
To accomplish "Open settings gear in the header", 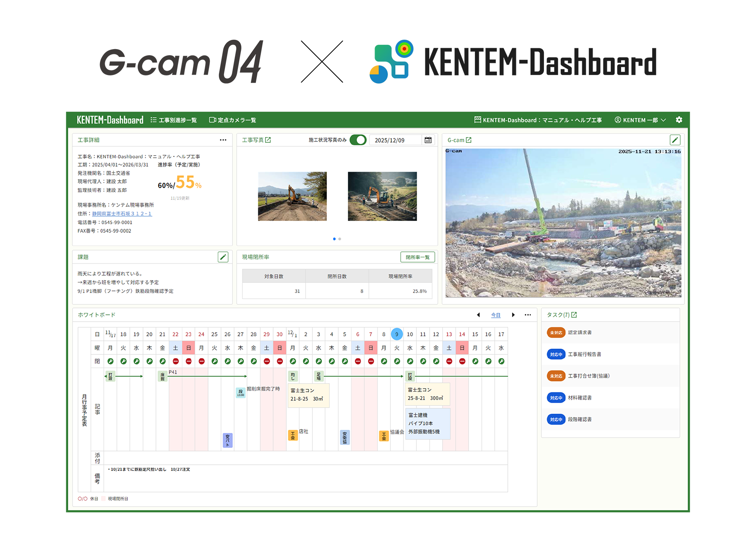I will 679,120.
